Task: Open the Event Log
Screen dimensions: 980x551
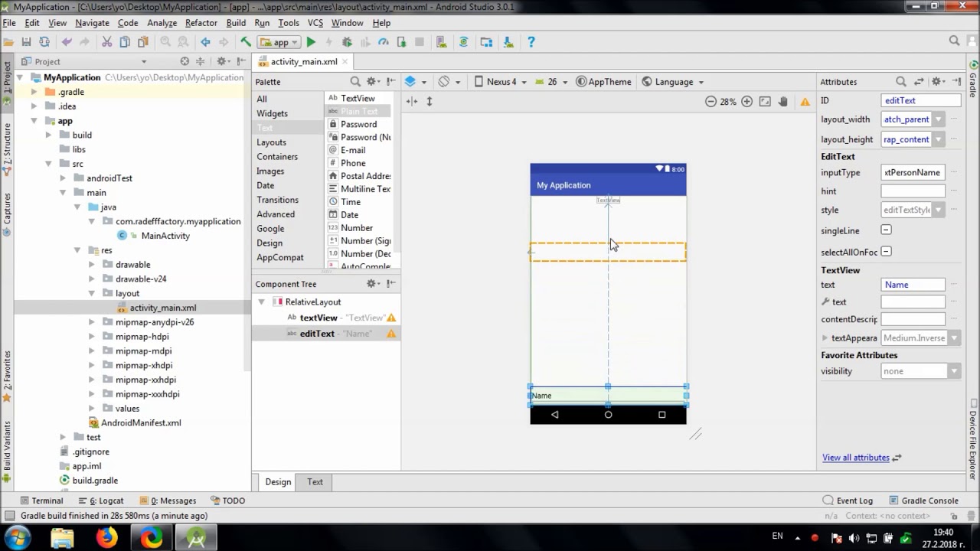Action: [x=848, y=500]
